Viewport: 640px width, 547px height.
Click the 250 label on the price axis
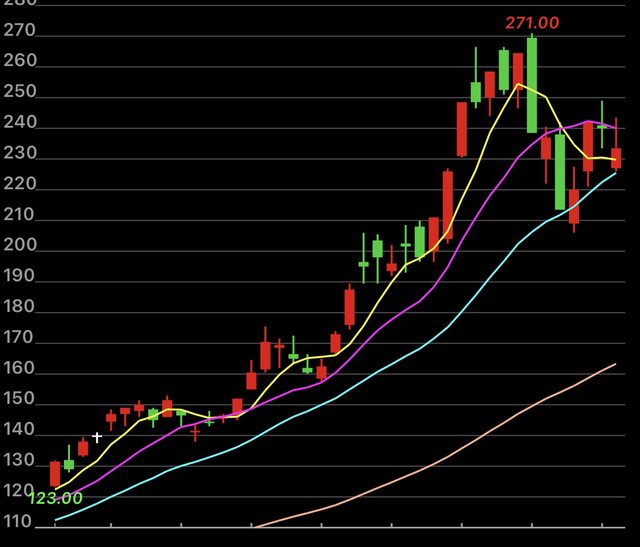point(19,92)
